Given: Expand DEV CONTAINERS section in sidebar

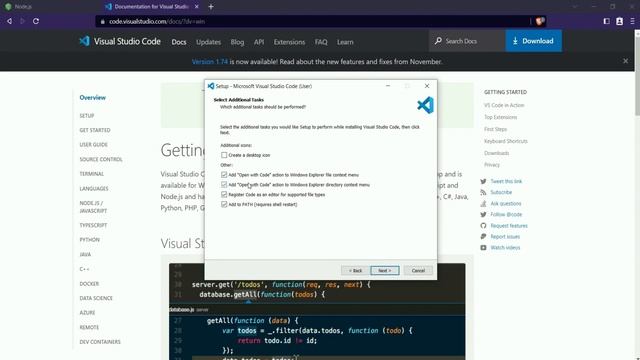Looking at the screenshot, I should tap(100, 342).
